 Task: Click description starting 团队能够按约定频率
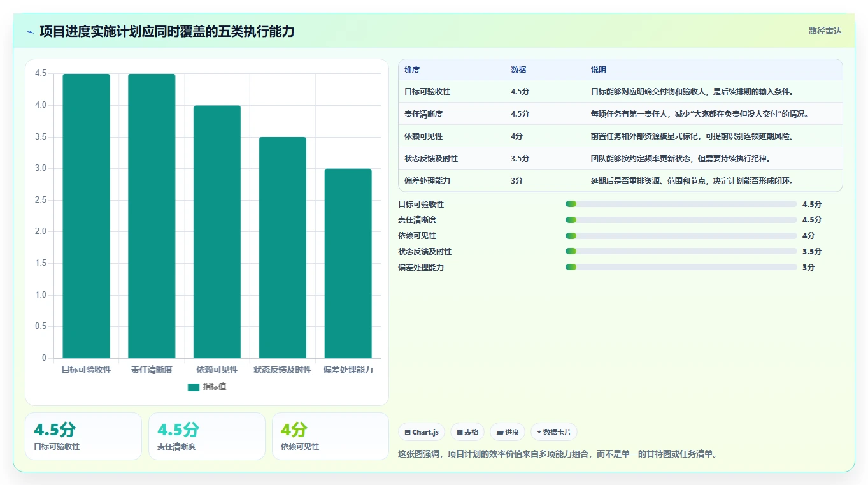[681, 159]
